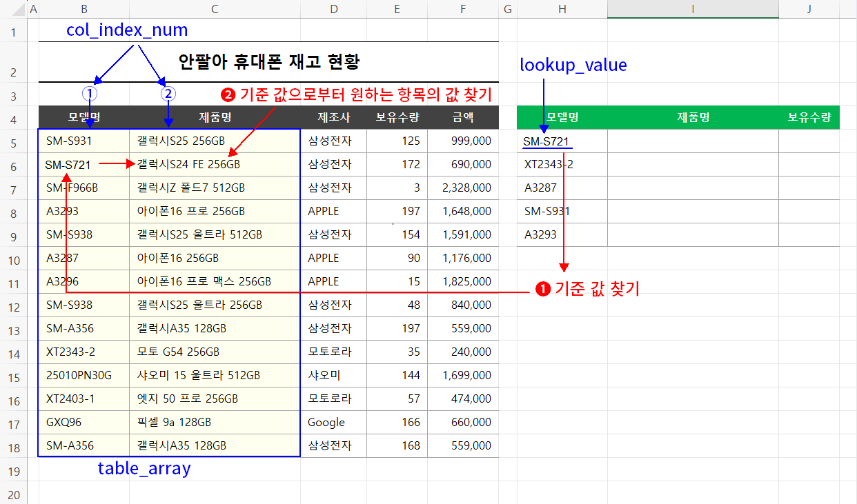
Task: Click amount cell 1,825,000
Action: [463, 282]
